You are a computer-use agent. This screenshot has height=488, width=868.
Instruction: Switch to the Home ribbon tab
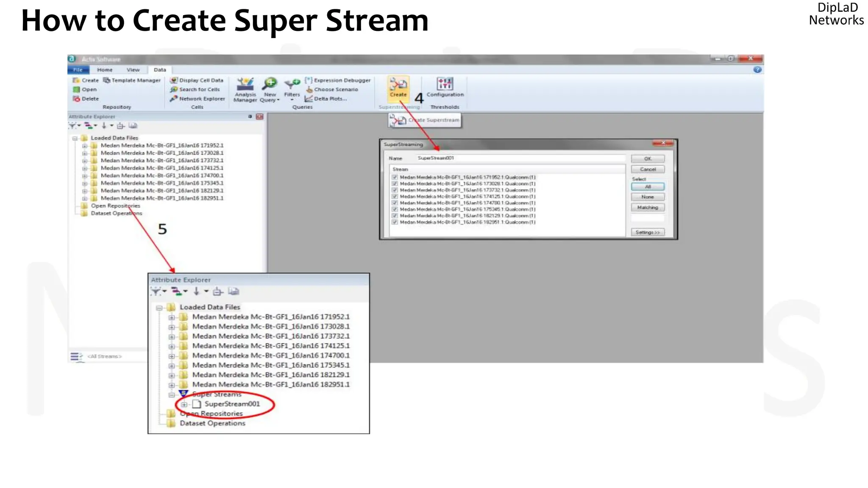[105, 69]
